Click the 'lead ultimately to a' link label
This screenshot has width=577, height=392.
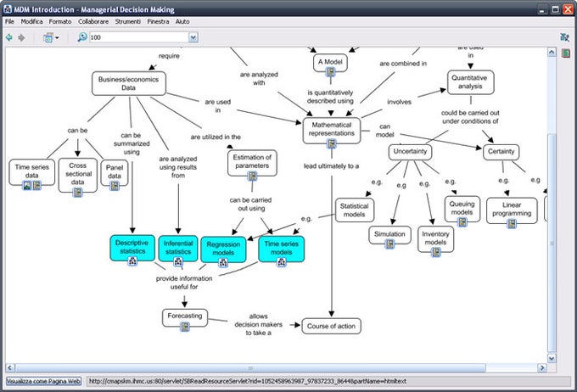click(x=331, y=166)
